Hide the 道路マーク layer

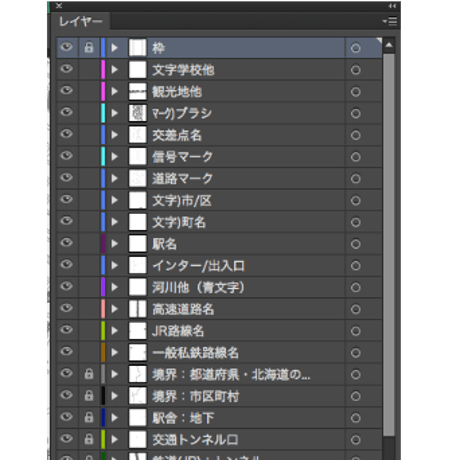coord(66,178)
